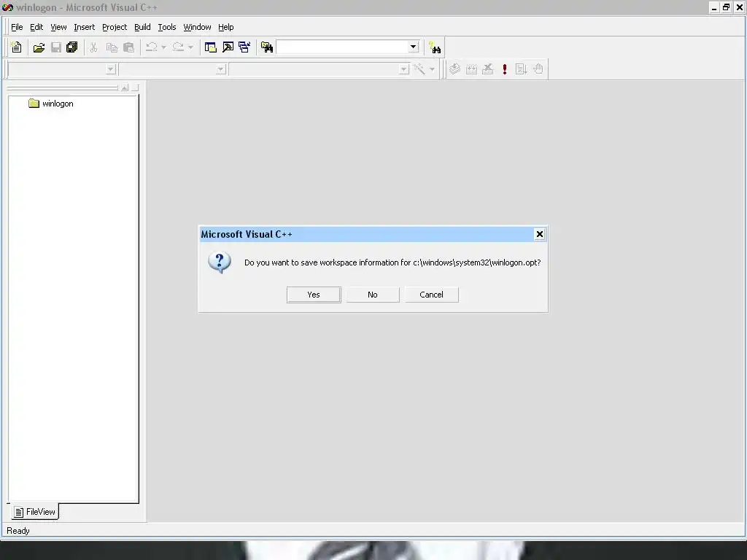Open the Insert menu
The image size is (747, 560).
[85, 27]
